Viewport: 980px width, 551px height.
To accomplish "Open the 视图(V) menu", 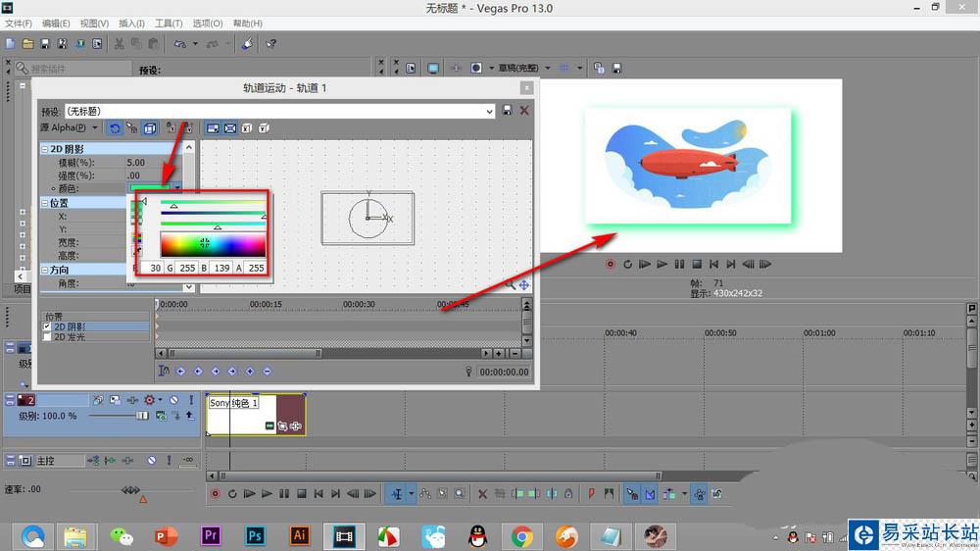I will [94, 24].
